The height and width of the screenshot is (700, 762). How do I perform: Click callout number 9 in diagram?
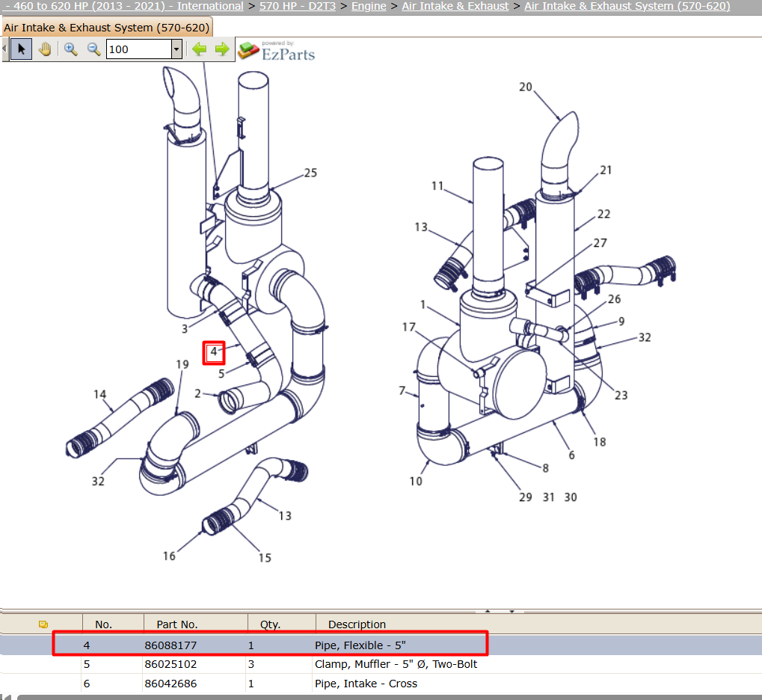(621, 322)
